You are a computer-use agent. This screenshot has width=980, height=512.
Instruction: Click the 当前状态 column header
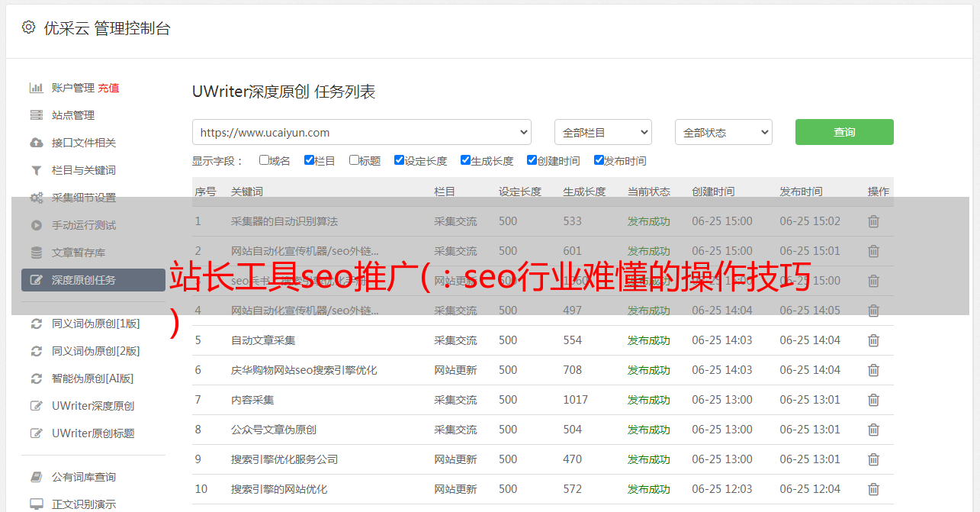649,192
